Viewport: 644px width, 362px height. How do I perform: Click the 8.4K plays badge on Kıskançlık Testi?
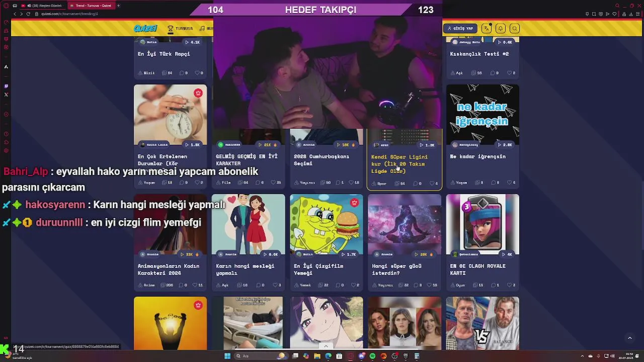coord(505,42)
